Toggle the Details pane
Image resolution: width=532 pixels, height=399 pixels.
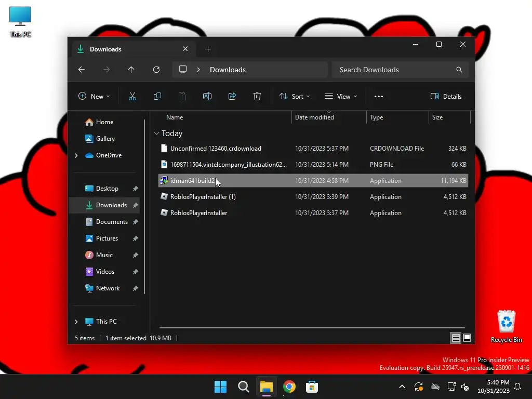point(446,96)
